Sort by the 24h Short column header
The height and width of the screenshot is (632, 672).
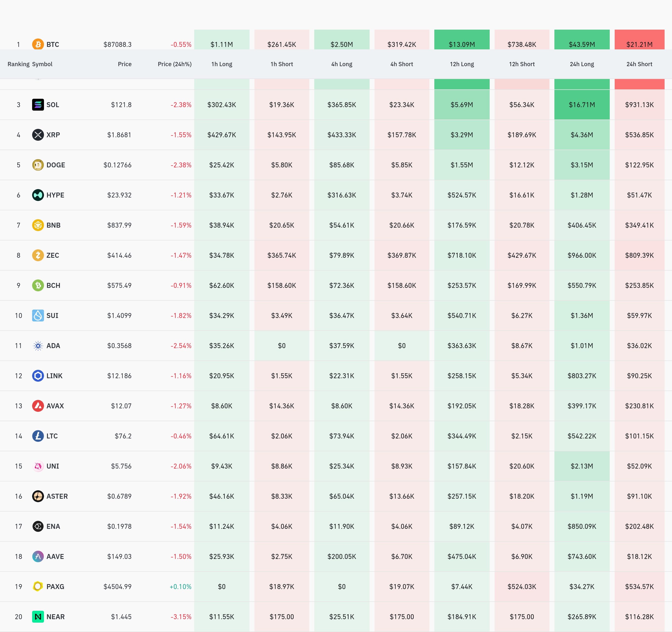[x=639, y=64]
